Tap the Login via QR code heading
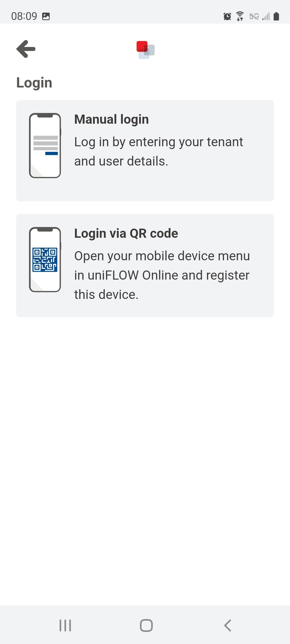Image resolution: width=290 pixels, height=644 pixels. [x=126, y=233]
